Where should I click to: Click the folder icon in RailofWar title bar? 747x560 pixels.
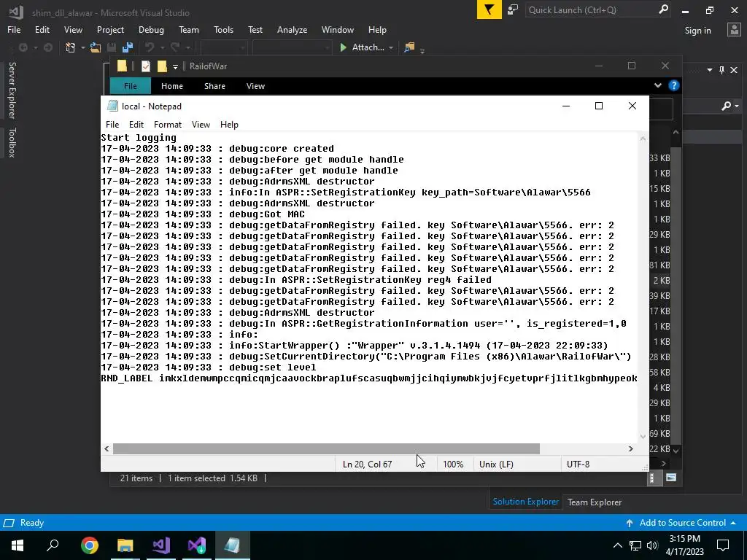[x=122, y=66]
